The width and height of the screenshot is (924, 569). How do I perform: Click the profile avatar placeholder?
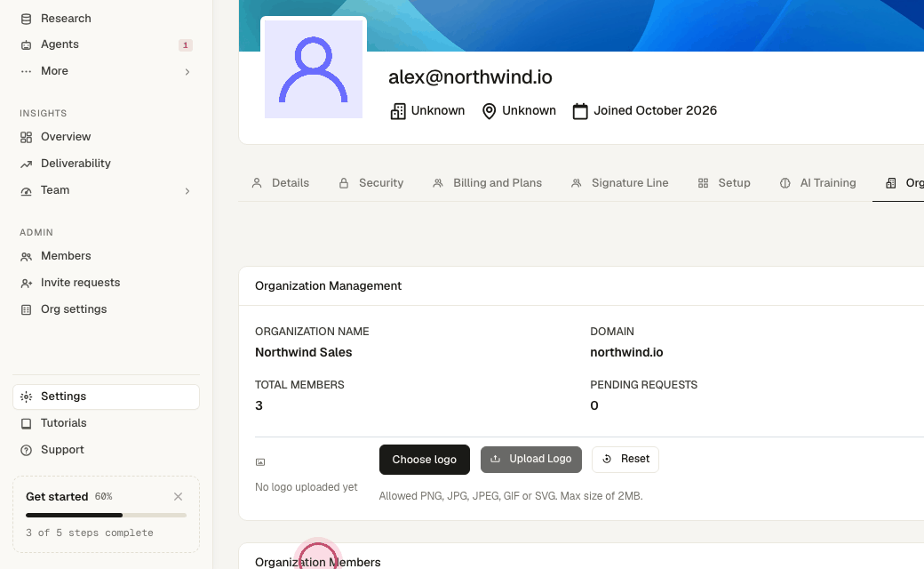click(x=314, y=69)
